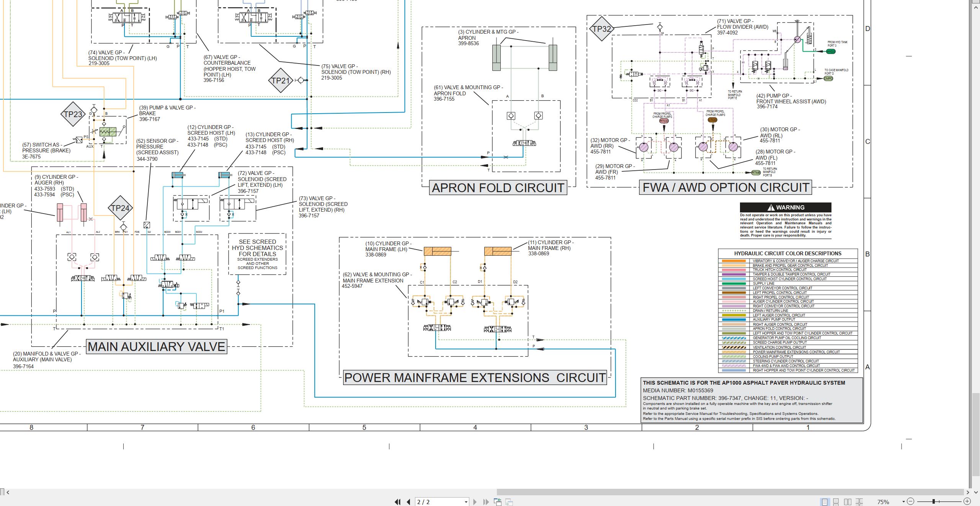Click the 75% zoom value
Screen dimensions: 980x506
(883, 502)
